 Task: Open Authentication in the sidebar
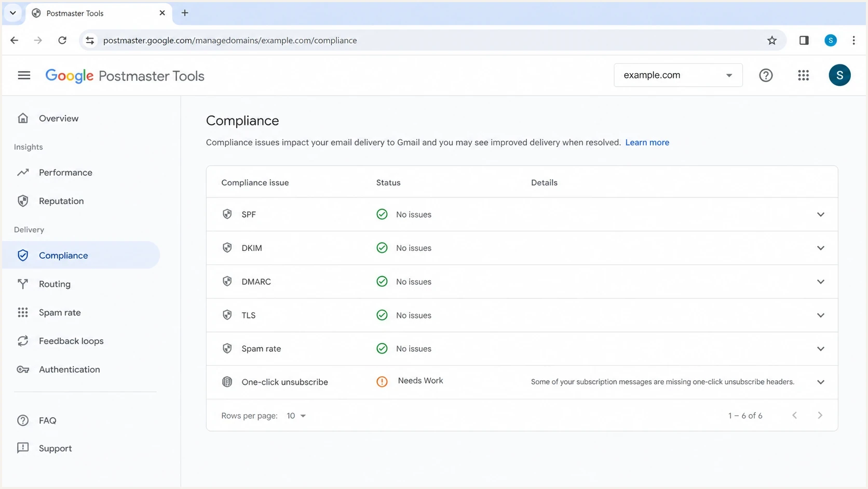click(x=69, y=369)
